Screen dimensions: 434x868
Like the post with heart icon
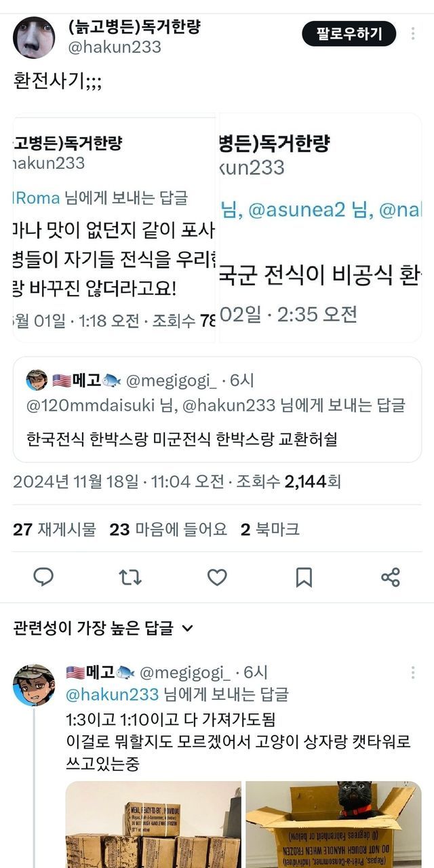click(x=217, y=577)
